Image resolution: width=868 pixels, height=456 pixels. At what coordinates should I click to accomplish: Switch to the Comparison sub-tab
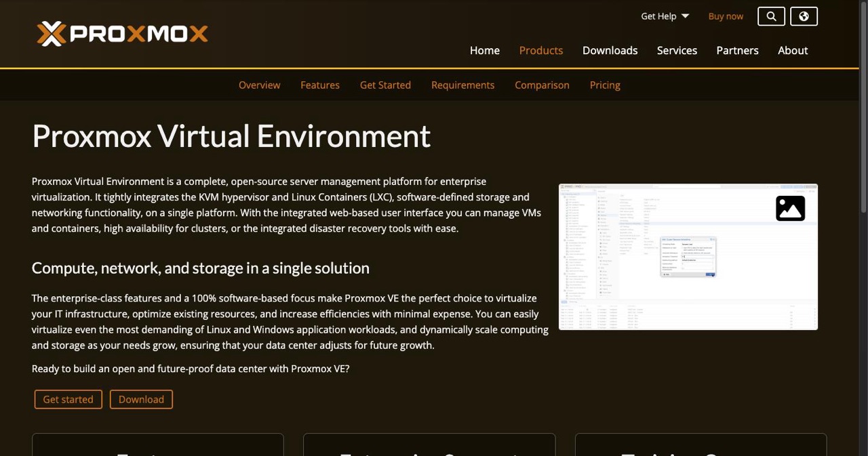pos(542,85)
